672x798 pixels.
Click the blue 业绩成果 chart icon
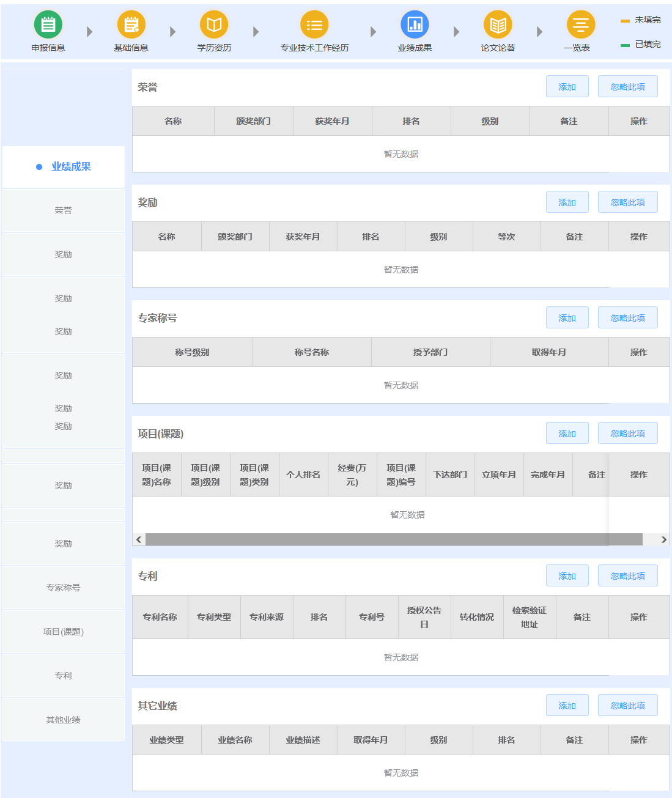pos(415,25)
